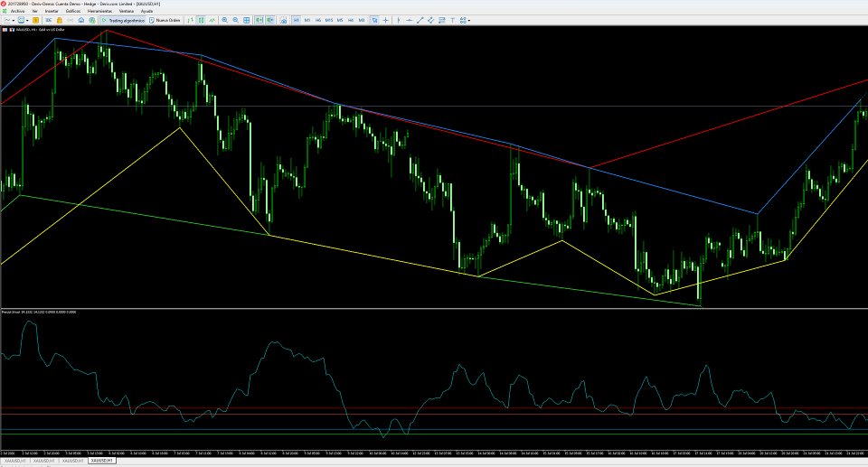868x467 pixels.
Task: Expand the objects shapes dropdown arrow
Action: pos(469,20)
